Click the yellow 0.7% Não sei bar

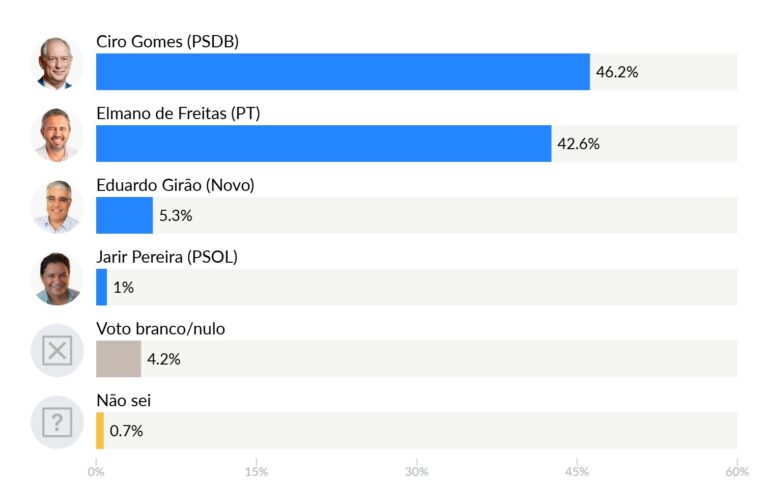click(100, 431)
